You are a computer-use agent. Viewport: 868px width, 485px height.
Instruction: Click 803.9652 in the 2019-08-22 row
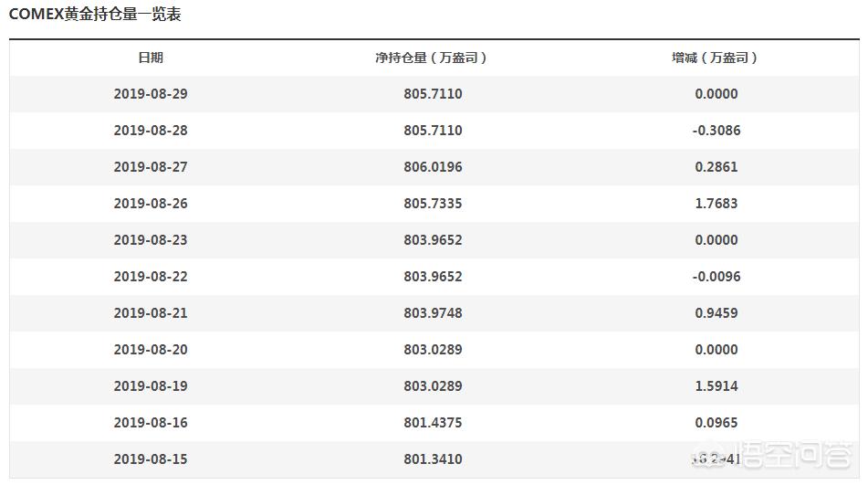[433, 276]
